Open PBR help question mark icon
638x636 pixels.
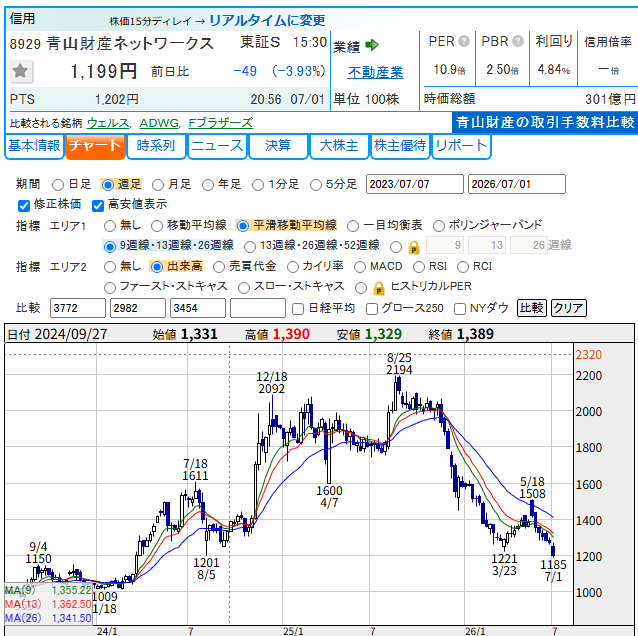518,41
